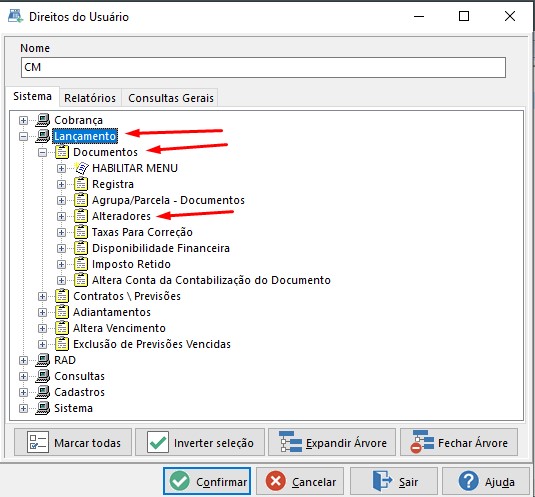The image size is (535, 497).
Task: Switch to the Sistema tab
Action: [x=32, y=97]
